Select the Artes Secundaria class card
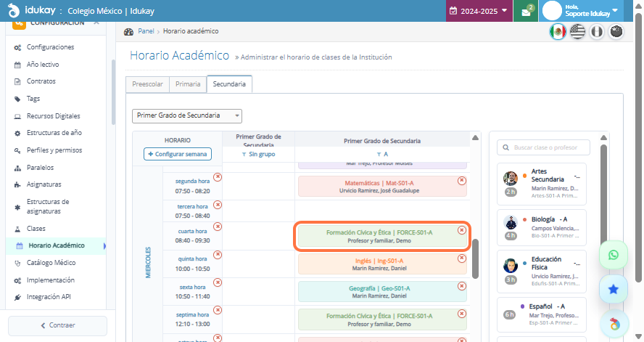The width and height of the screenshot is (644, 342). coord(541,184)
